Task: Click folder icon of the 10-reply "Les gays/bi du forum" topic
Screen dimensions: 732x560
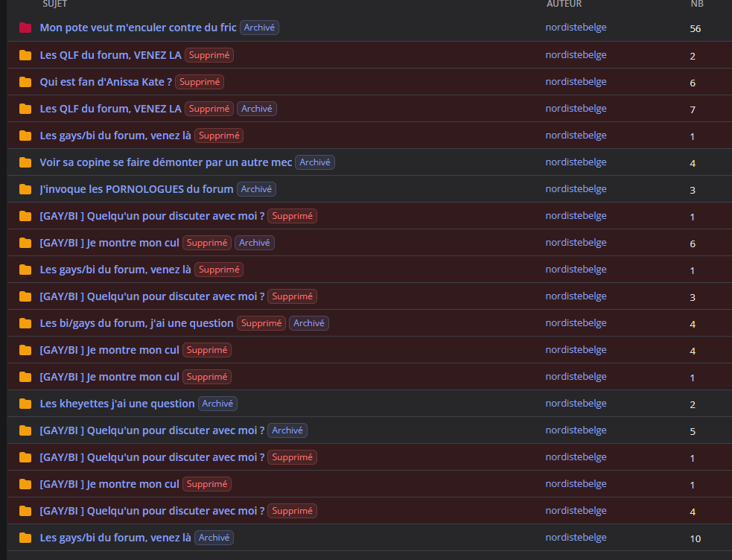Action: (25, 538)
